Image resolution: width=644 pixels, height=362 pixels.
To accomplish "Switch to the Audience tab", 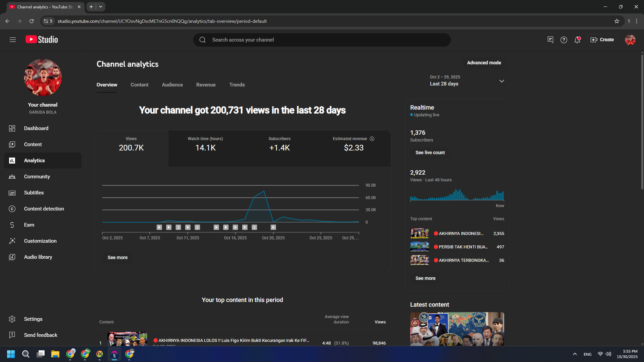I will pos(172,85).
